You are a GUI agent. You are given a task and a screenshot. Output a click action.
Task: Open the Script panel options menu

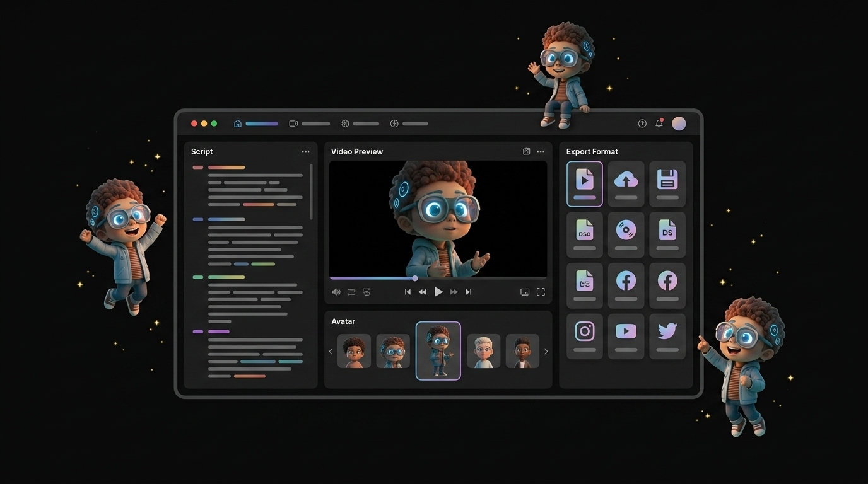point(306,151)
